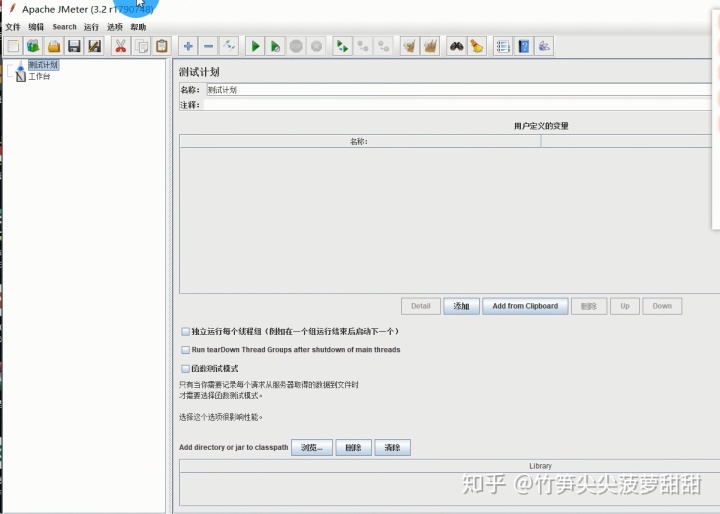This screenshot has width=720, height=514.
Task: Click the last toolbar icon after Help
Action: [x=544, y=46]
